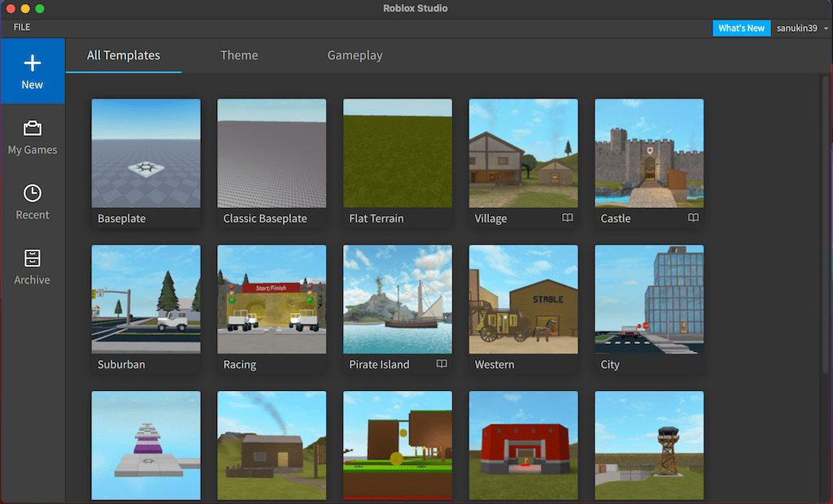The height and width of the screenshot is (504, 833).
Task: Select the Flat Terrain template thumbnail
Action: pyautogui.click(x=397, y=153)
